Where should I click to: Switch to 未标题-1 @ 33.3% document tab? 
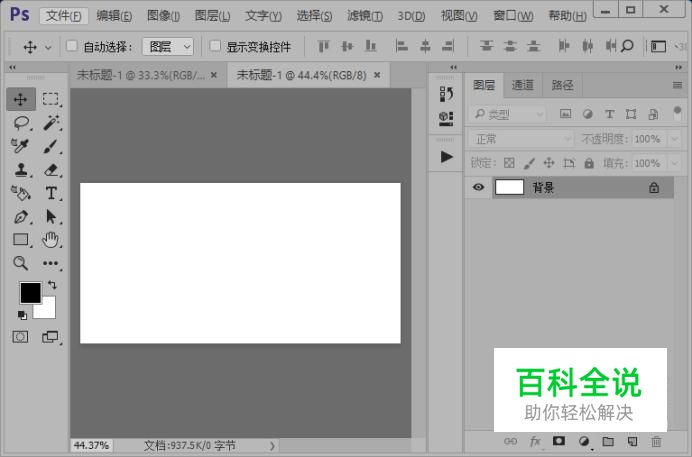141,75
